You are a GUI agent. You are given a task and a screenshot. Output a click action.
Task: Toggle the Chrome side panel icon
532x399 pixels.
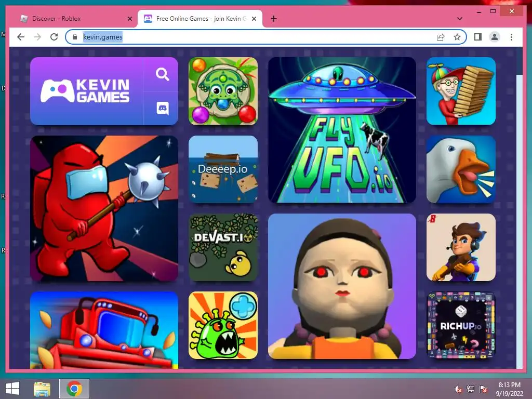[478, 37]
